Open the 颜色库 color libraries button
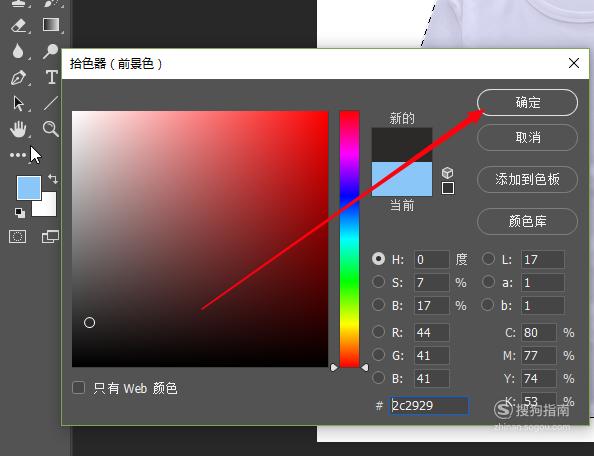The width and height of the screenshot is (594, 456). pyautogui.click(x=527, y=222)
